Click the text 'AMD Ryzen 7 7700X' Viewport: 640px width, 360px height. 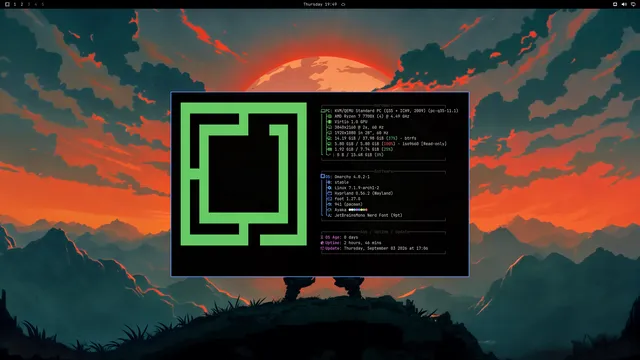point(355,116)
